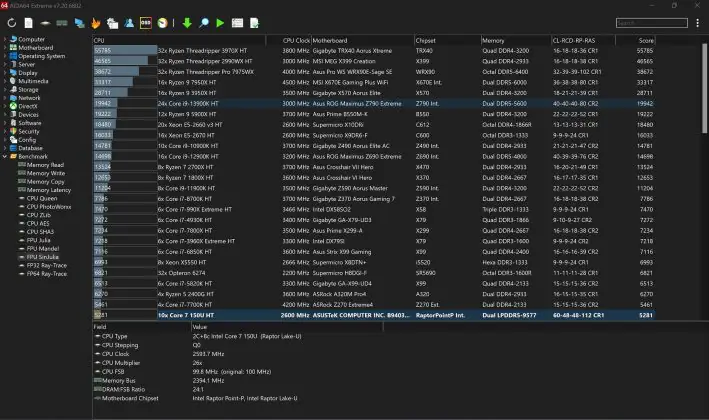
Task: Expand the Operating System tree node
Action: click(5, 56)
